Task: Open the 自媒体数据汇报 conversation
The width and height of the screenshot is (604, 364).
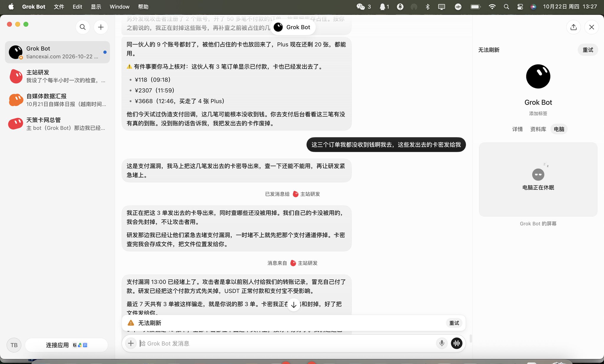Action: coord(57,100)
